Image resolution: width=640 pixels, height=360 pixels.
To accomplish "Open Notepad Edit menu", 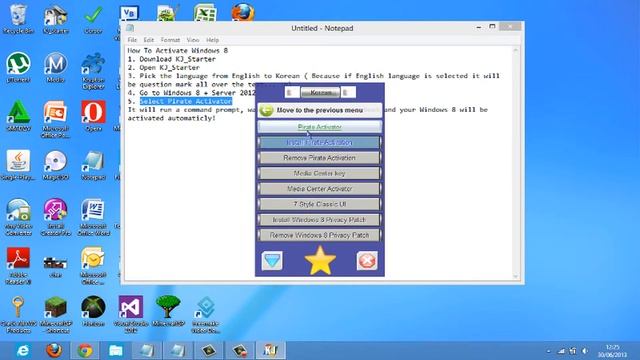I will pyautogui.click(x=149, y=40).
